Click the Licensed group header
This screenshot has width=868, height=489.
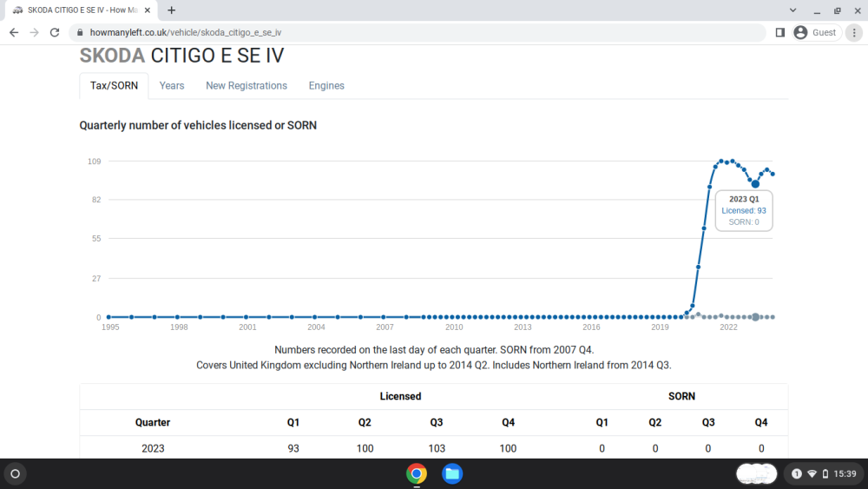coord(400,397)
